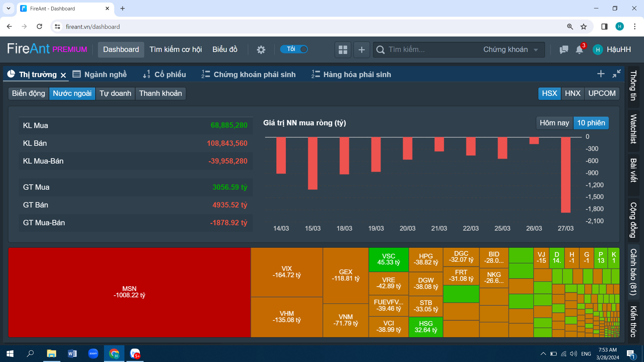Viewport: 644px width, 362px height.
Task: Open the notifications bell
Action: click(x=579, y=50)
